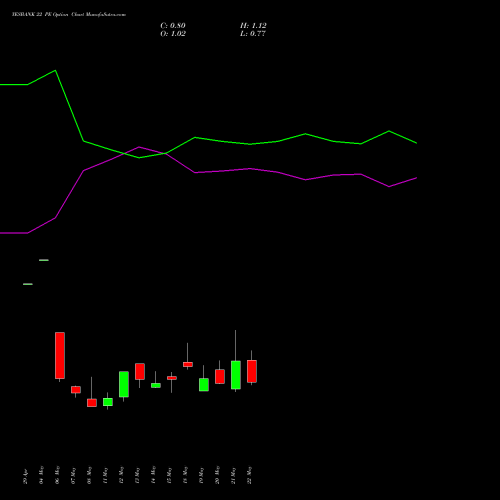Click the green candlestick for 12 May
This screenshot has height=500, width=500.
pyautogui.click(x=124, y=384)
